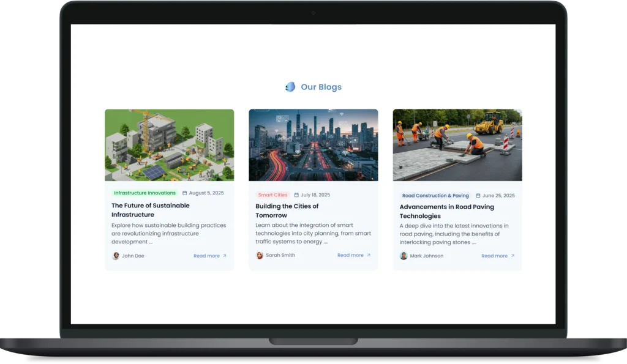The image size is (627, 364).
Task: Click Sarah Smith's author avatar
Action: pos(260,255)
